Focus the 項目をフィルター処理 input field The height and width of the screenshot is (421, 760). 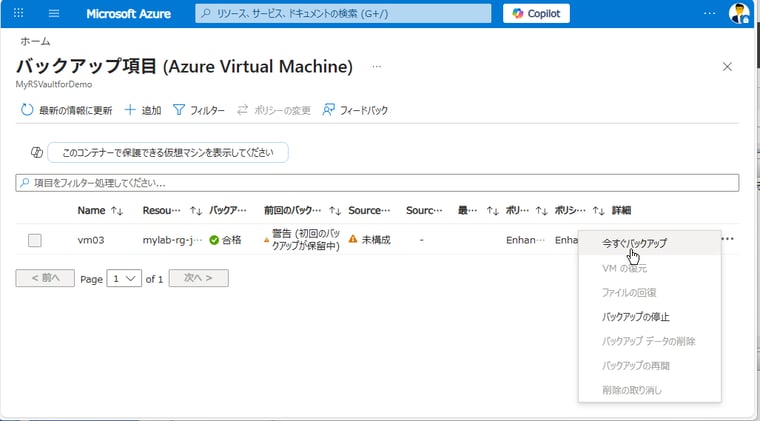pos(377,183)
